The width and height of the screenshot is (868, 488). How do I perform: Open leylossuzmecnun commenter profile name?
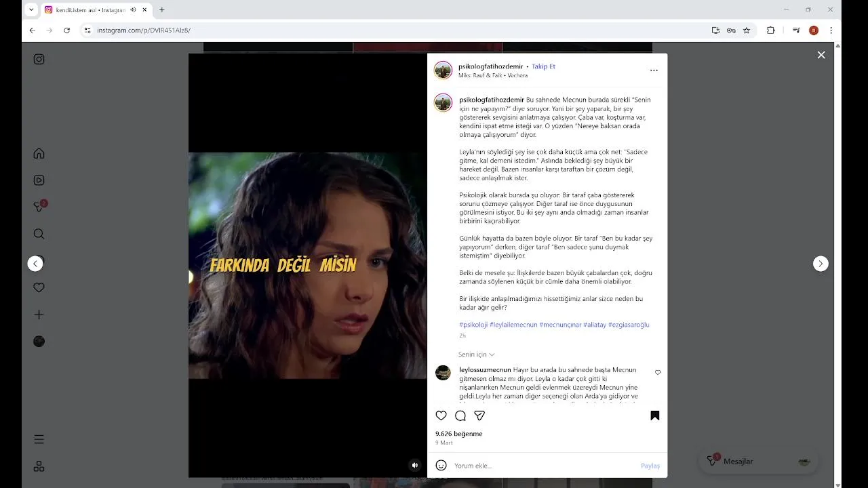pyautogui.click(x=485, y=370)
